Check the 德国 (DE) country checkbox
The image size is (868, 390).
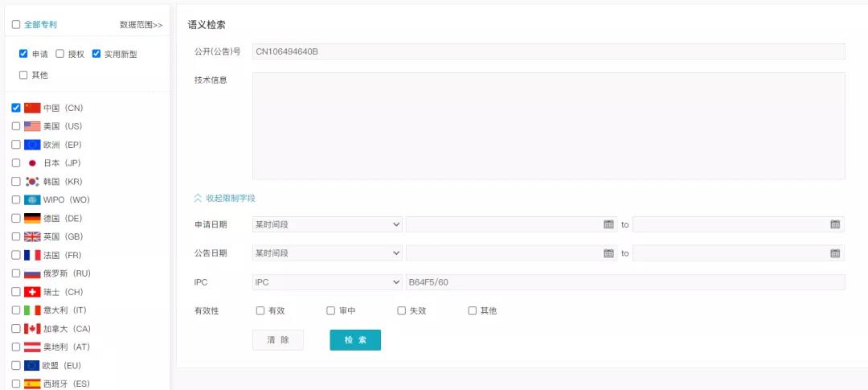[16, 218]
